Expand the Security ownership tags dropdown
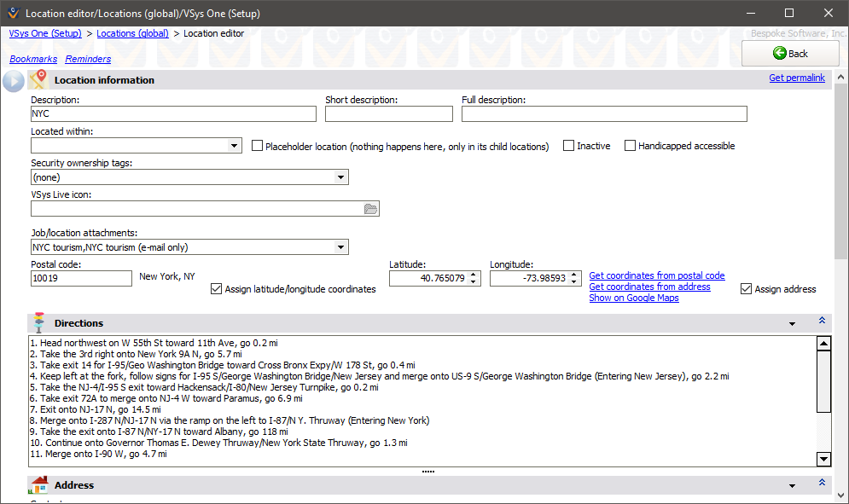 (341, 177)
